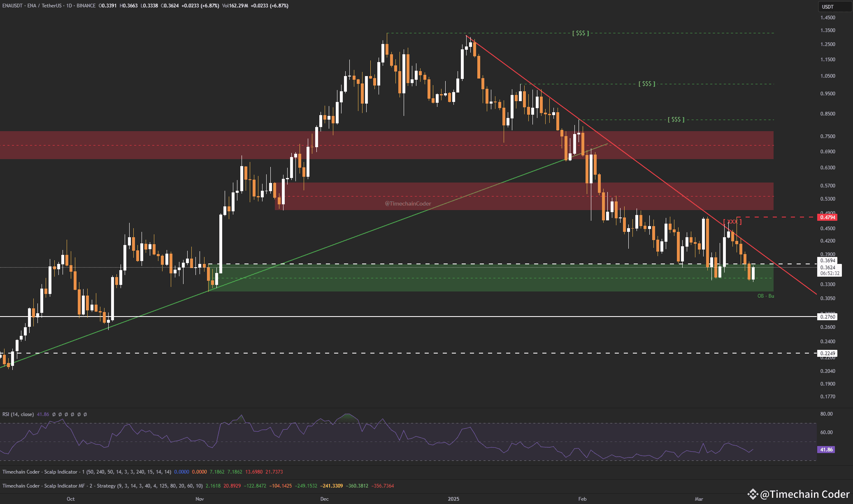
Task: Click the 1D interval in the chart legend
Action: point(69,6)
